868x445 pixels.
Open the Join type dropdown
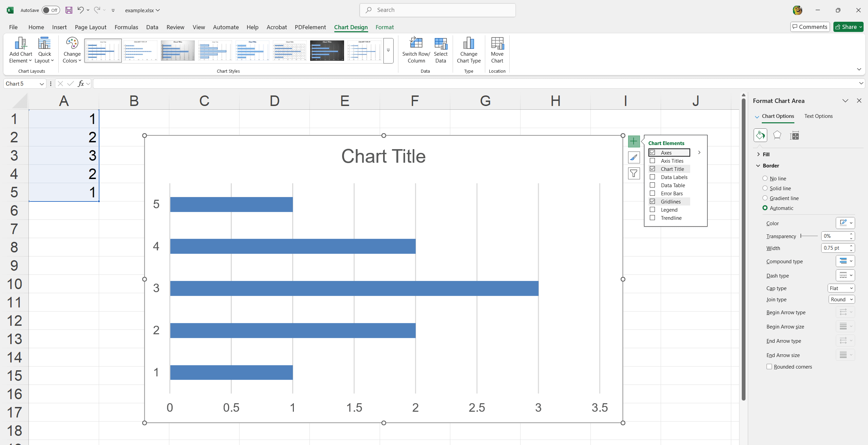click(841, 299)
